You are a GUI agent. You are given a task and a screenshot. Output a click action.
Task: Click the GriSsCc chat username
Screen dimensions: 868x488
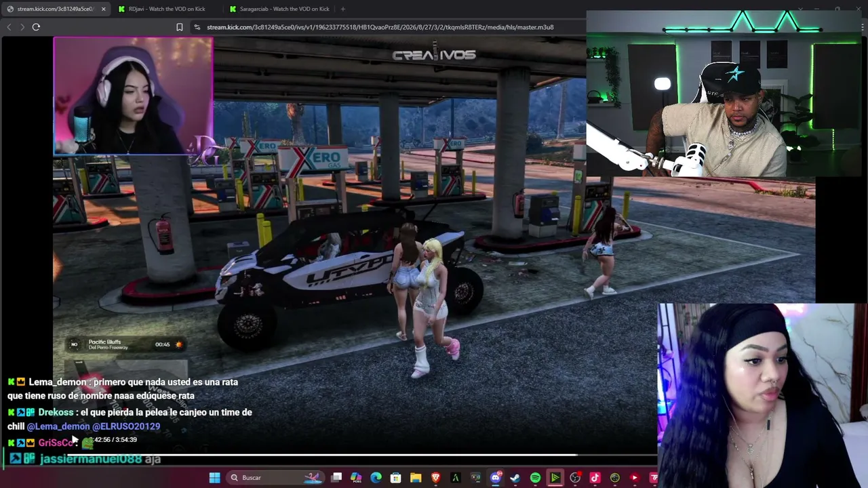(x=56, y=443)
